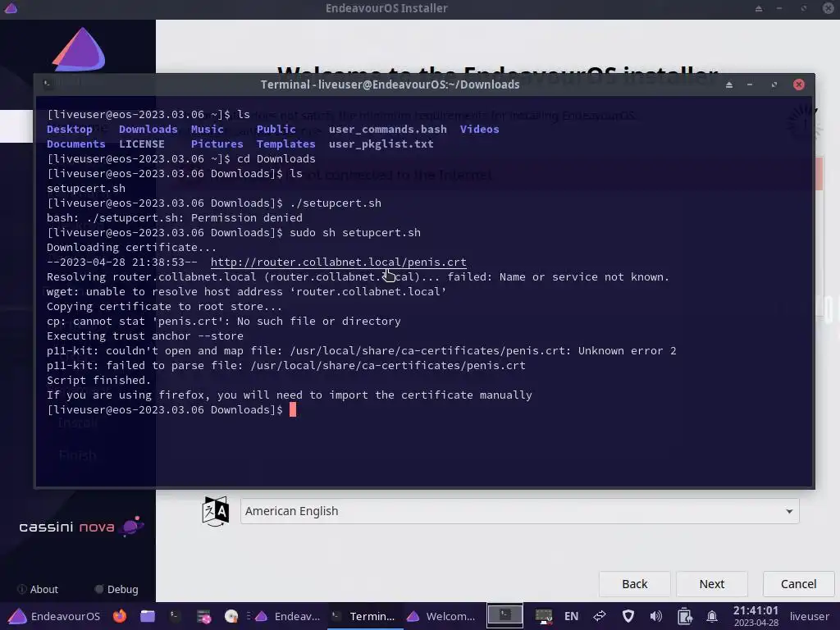Click 'Templates' directory name in terminal

285,144
